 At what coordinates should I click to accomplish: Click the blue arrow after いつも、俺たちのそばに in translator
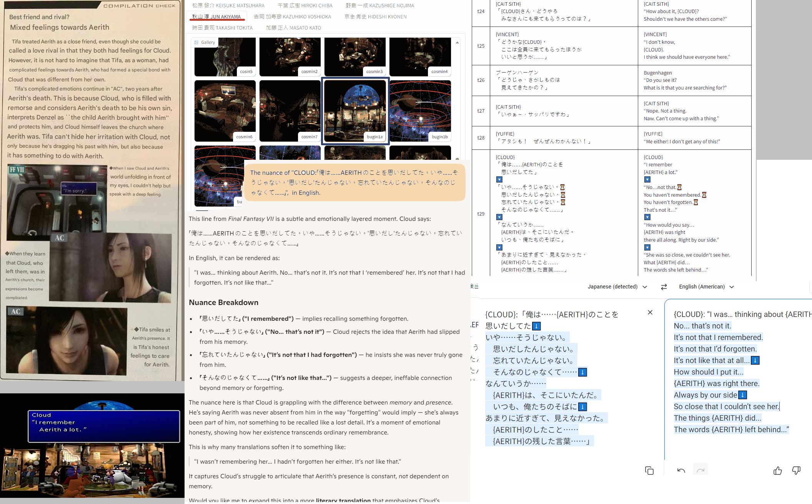click(582, 407)
